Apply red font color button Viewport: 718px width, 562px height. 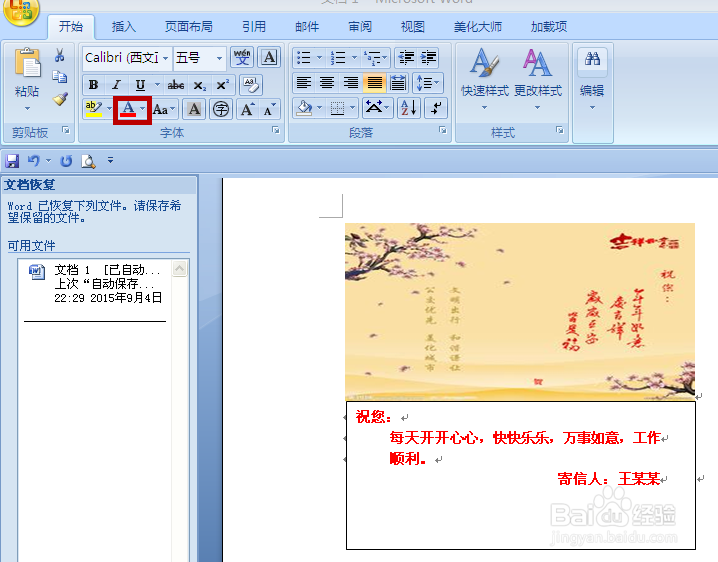(x=128, y=109)
